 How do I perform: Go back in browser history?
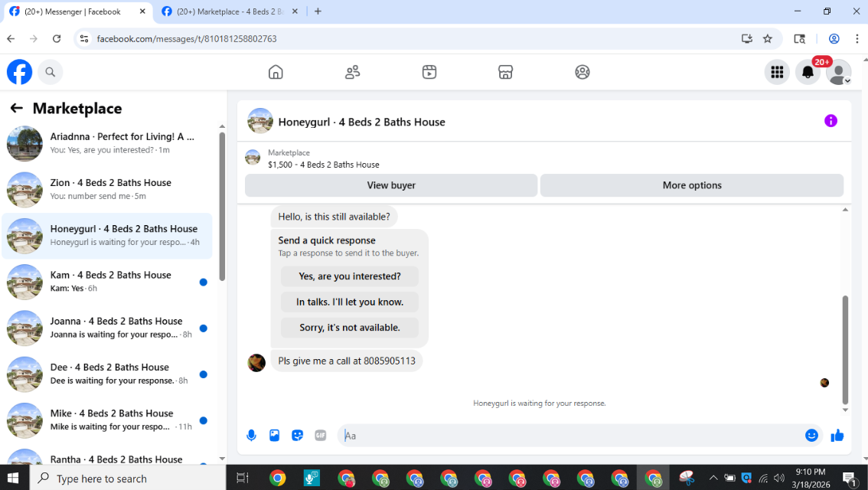pos(11,39)
